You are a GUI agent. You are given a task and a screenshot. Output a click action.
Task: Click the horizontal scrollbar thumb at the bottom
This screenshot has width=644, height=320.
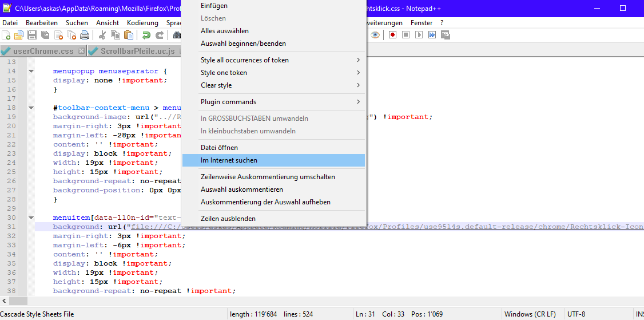[x=18, y=301]
